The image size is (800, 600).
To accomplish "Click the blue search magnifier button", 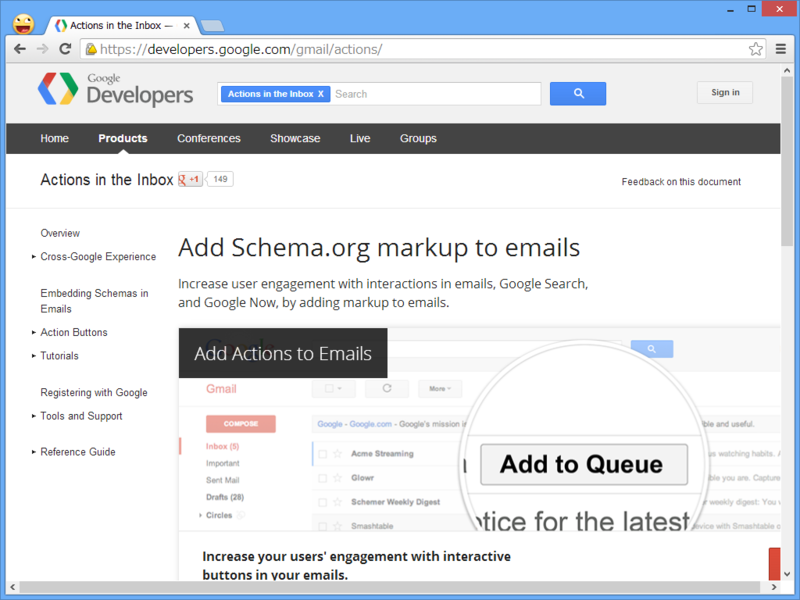I will point(578,93).
